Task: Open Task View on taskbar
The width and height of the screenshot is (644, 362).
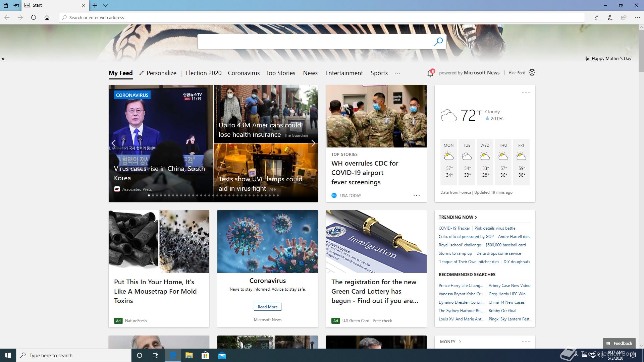Action: (x=156, y=355)
